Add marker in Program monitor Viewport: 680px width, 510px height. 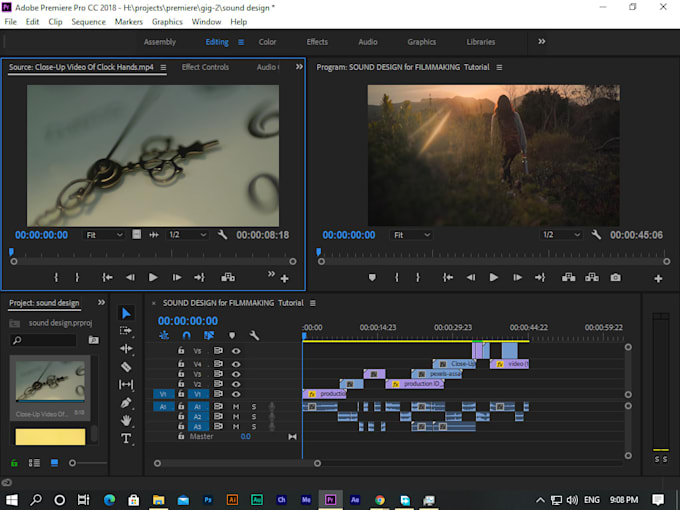point(372,278)
